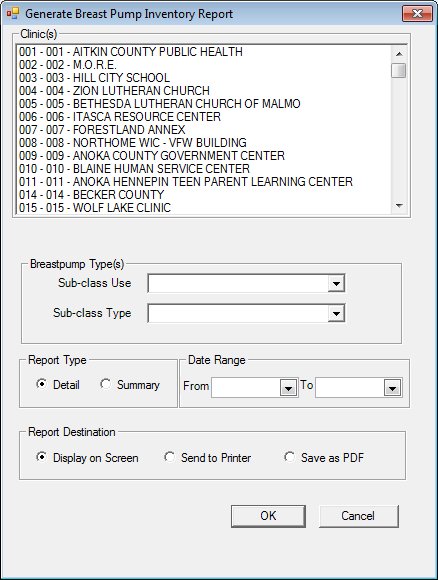Click the clinic list scroll down arrow
This screenshot has width=438, height=580.
tap(399, 206)
